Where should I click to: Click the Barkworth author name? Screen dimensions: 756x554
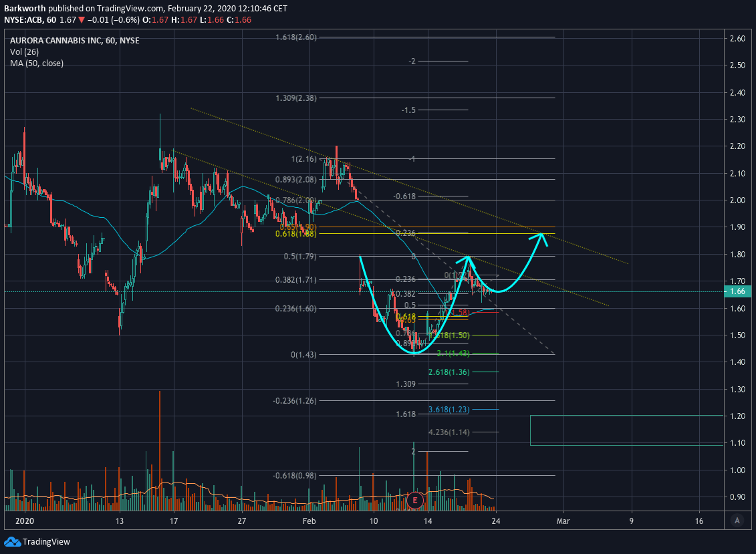point(25,8)
